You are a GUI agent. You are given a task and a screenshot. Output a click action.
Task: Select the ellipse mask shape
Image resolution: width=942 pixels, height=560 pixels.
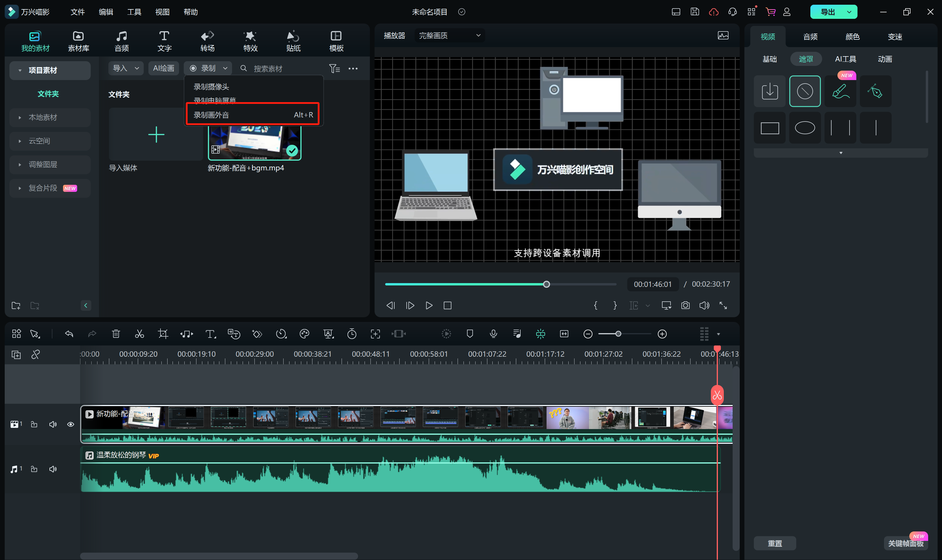tap(804, 128)
